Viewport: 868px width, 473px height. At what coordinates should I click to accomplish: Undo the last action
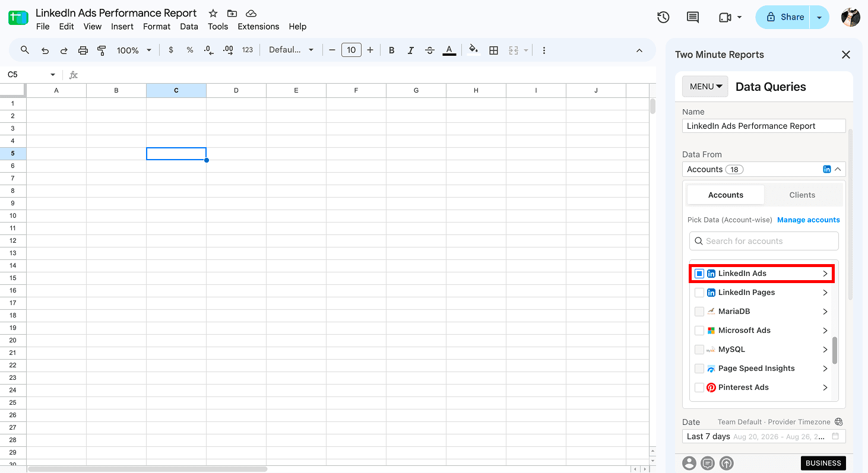[x=45, y=50]
